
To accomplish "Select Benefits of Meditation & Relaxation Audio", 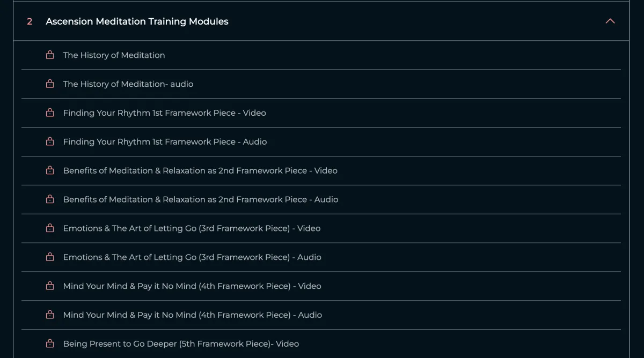I will [x=200, y=200].
